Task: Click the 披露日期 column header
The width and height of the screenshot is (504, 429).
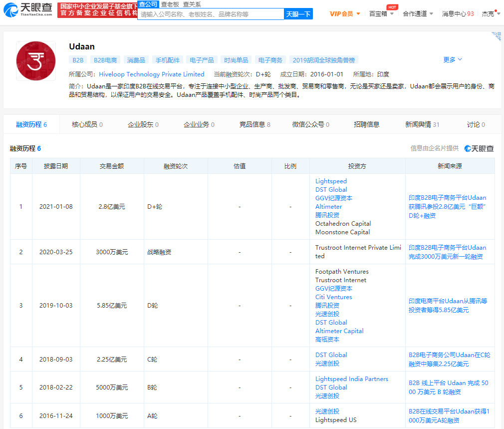Action: coord(56,166)
